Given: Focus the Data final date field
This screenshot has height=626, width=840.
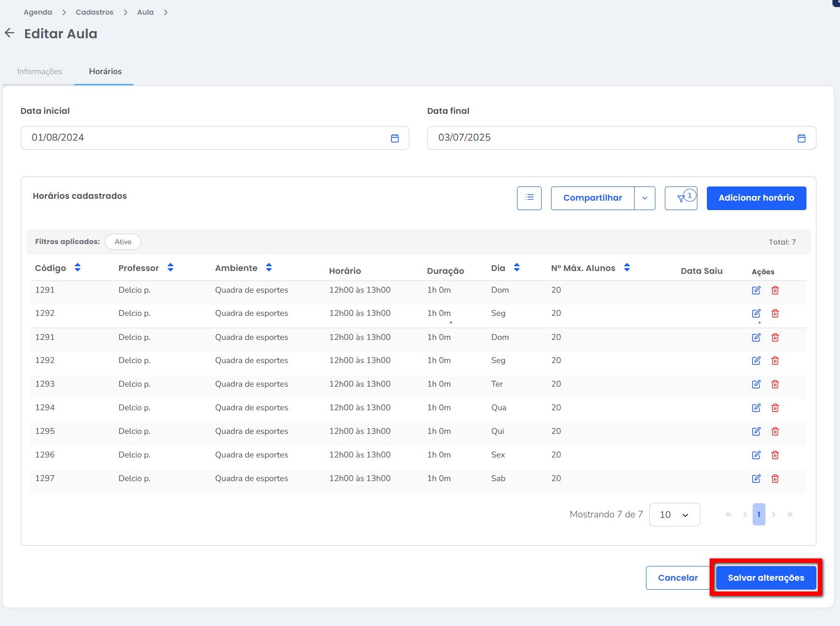Looking at the screenshot, I should coord(621,138).
